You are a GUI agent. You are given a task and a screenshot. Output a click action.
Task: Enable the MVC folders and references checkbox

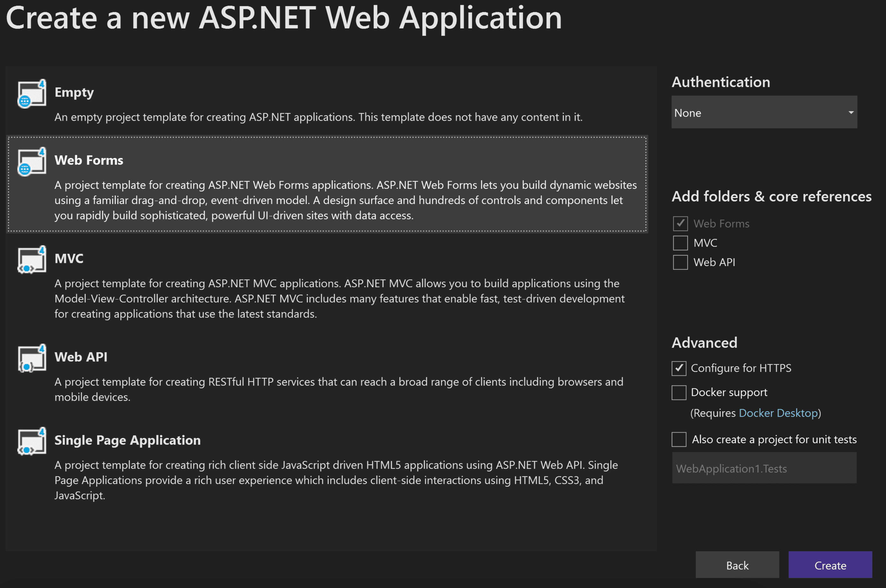680,243
